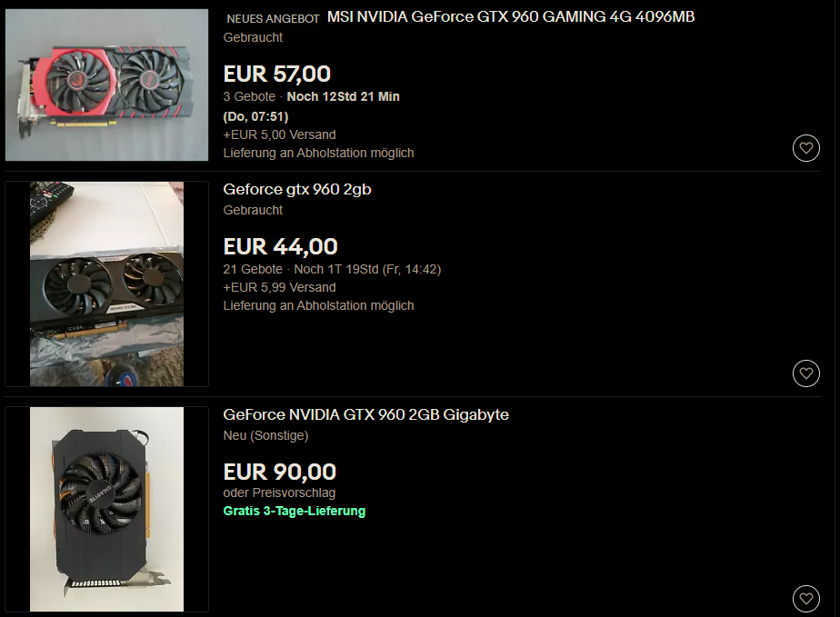This screenshot has height=617, width=840.
Task: Click heart icon for Geforce gtx 960 2gb
Action: [x=806, y=373]
